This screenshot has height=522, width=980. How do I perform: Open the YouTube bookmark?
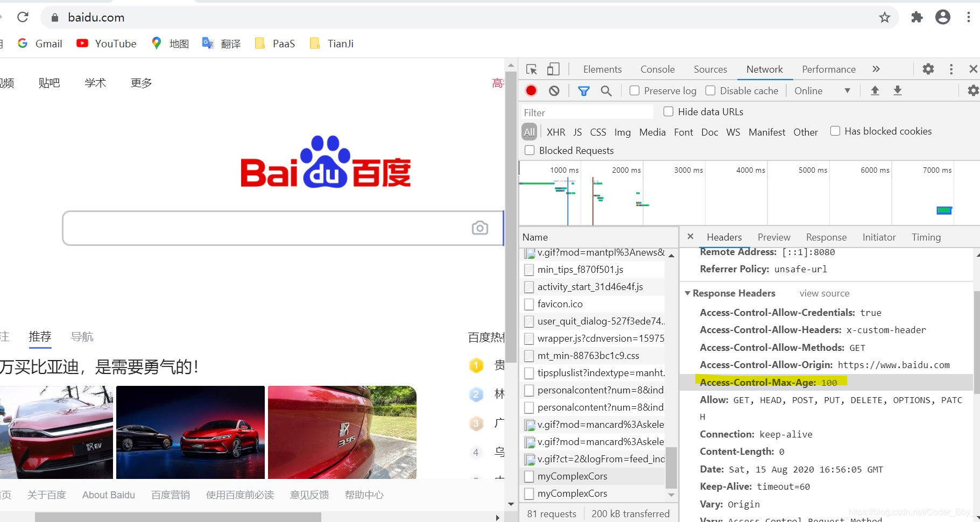pyautogui.click(x=107, y=44)
